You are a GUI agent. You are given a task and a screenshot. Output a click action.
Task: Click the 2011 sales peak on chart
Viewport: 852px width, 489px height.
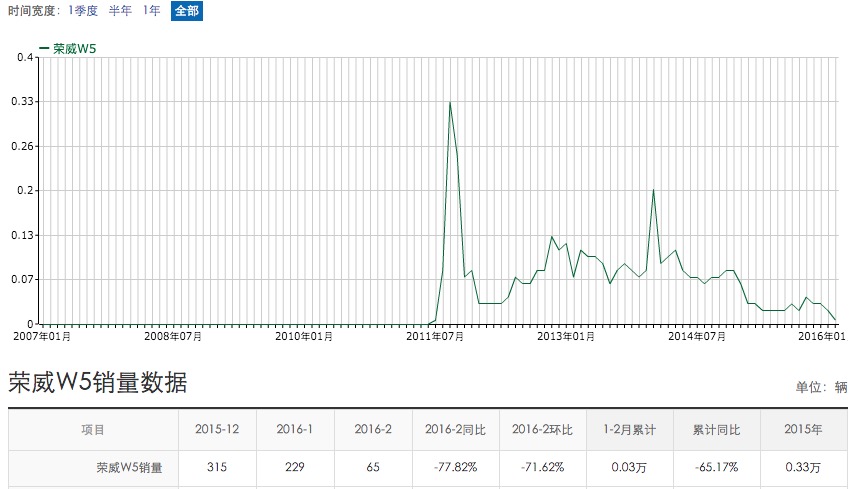pos(450,102)
